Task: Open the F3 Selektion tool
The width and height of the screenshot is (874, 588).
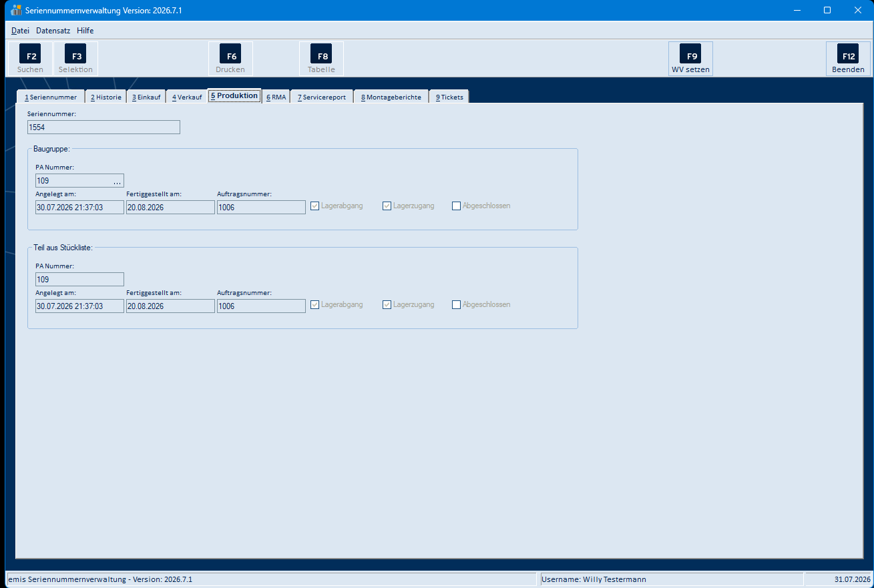Action: tap(76, 59)
